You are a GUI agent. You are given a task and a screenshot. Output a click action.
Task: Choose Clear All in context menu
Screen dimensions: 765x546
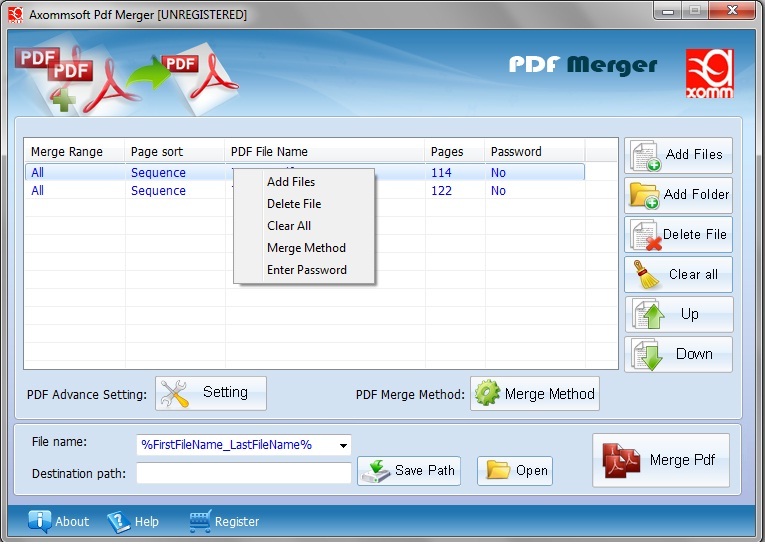[289, 225]
